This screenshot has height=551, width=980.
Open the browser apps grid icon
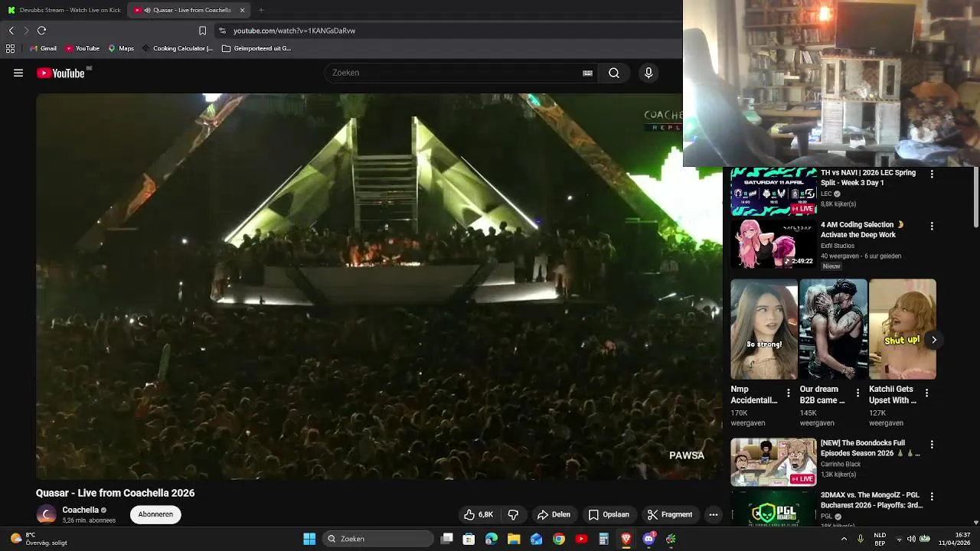pos(10,48)
